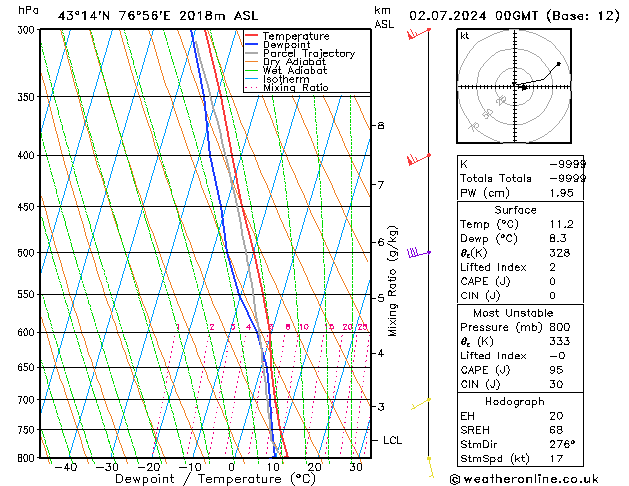Click the most unstable θe value 333

click(560, 341)
